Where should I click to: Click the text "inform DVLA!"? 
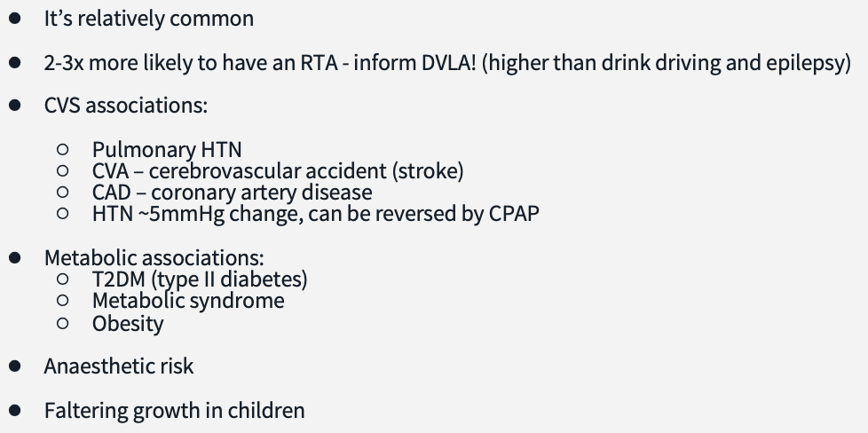[x=414, y=63]
